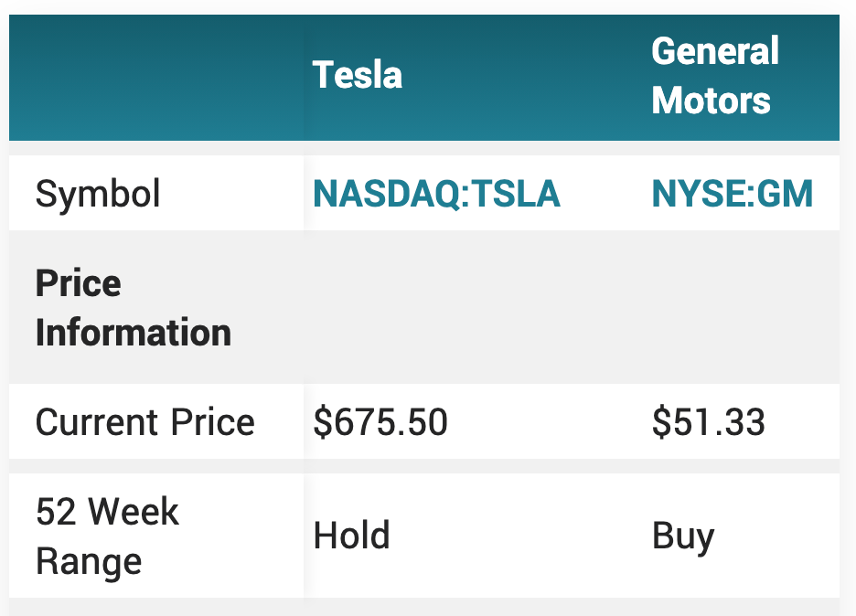Select the 52 Week Range row label

coord(107,536)
